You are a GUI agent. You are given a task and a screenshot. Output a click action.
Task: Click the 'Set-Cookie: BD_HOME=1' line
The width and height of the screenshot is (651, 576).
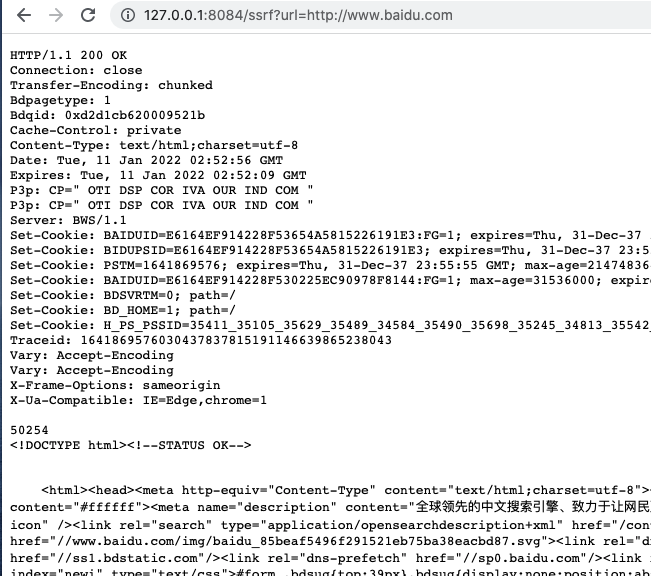pyautogui.click(x=123, y=310)
